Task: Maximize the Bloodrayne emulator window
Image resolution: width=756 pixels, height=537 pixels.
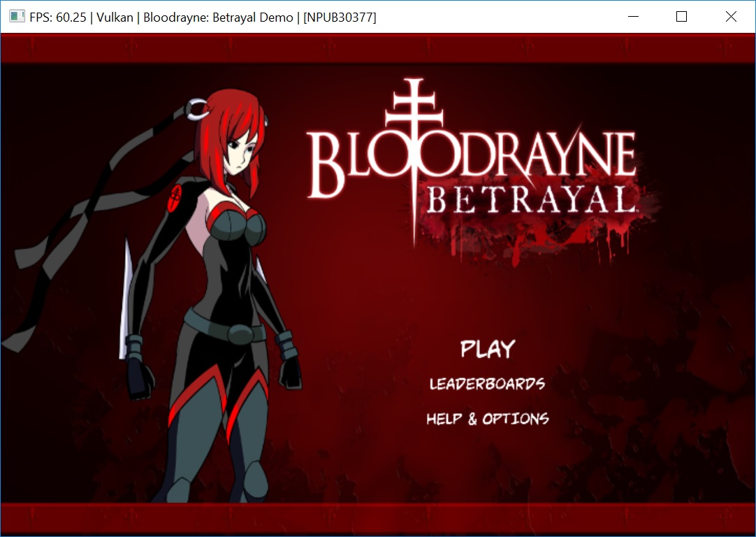Action: 681,17
